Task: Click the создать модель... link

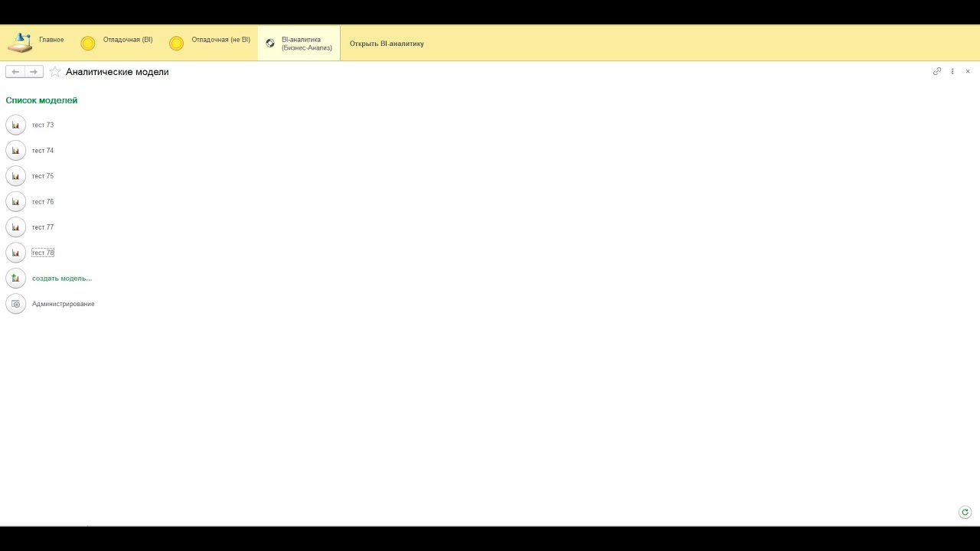Action: 62,279
